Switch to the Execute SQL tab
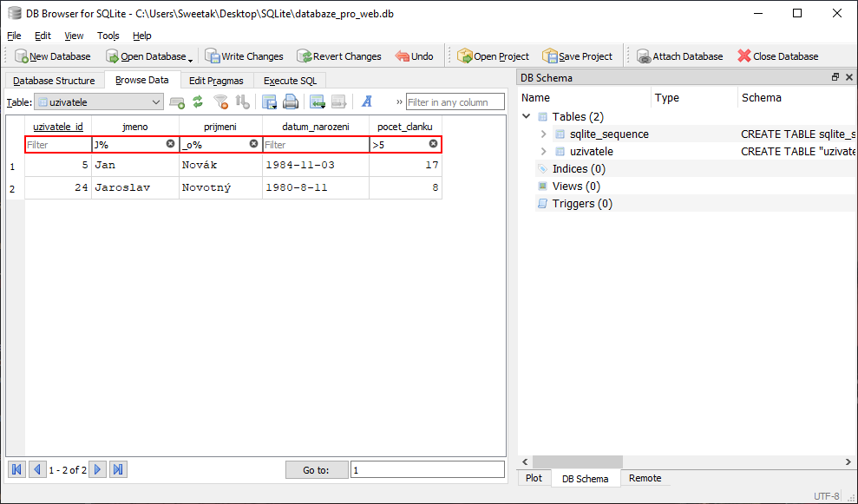 (x=290, y=81)
